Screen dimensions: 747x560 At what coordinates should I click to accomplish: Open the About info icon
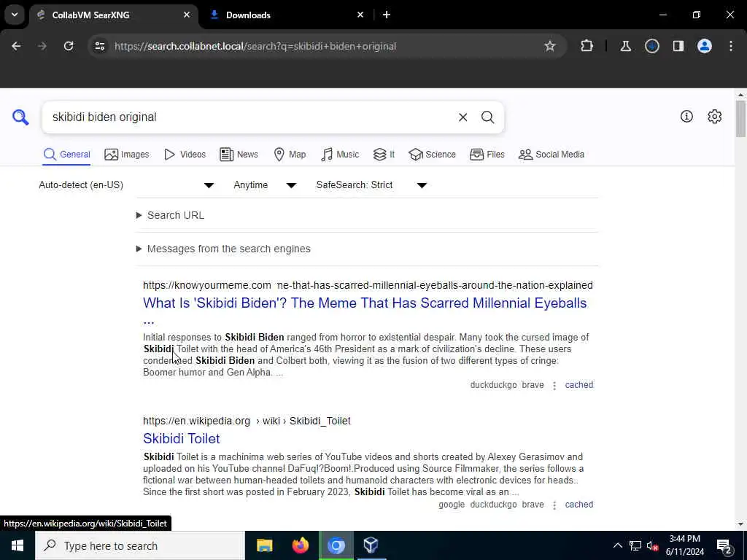[686, 116]
